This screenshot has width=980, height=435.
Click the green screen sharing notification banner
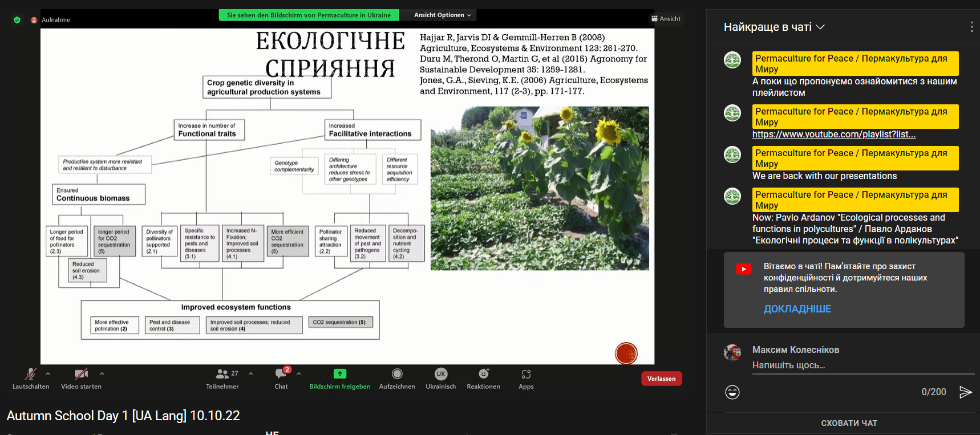click(309, 15)
